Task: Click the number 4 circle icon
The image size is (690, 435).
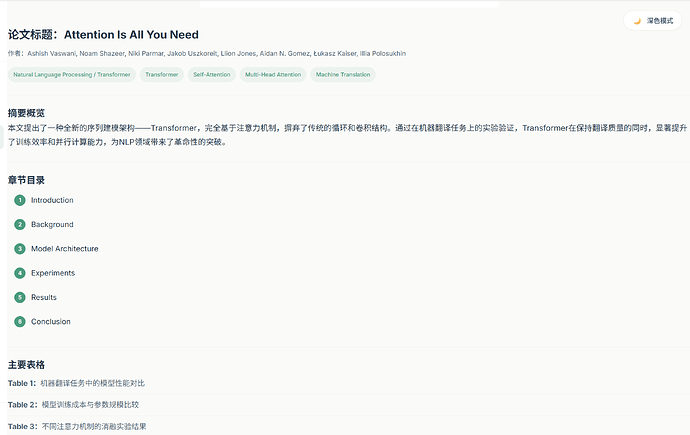Action: (20, 273)
